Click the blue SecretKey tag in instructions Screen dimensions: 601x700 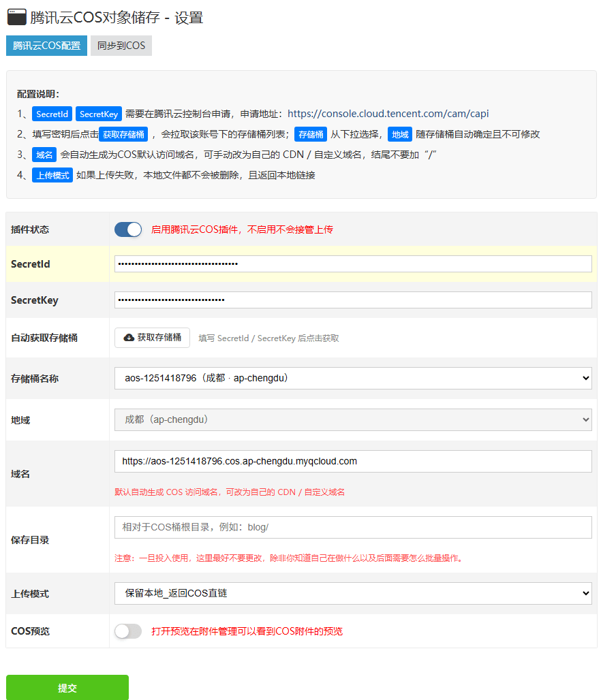pos(99,114)
